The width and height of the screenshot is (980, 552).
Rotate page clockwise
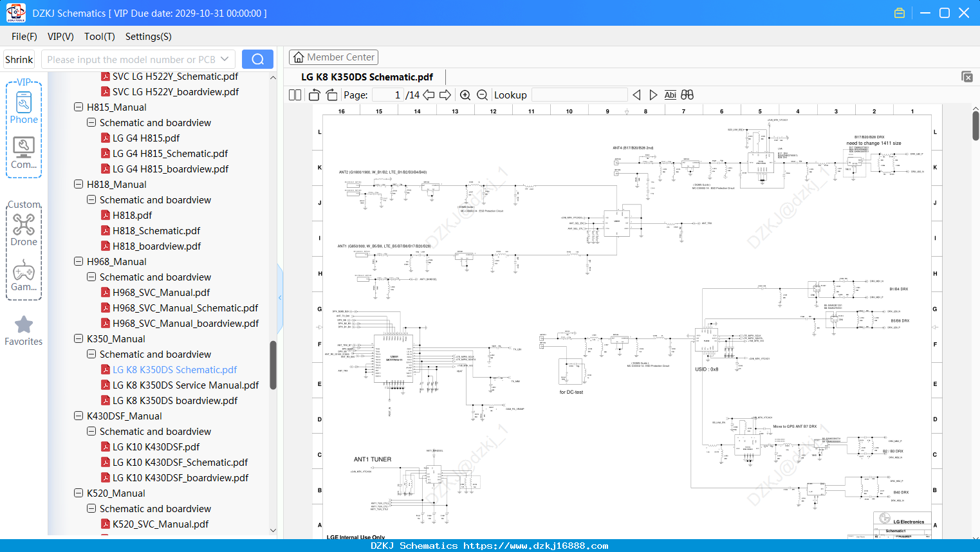[x=331, y=95]
